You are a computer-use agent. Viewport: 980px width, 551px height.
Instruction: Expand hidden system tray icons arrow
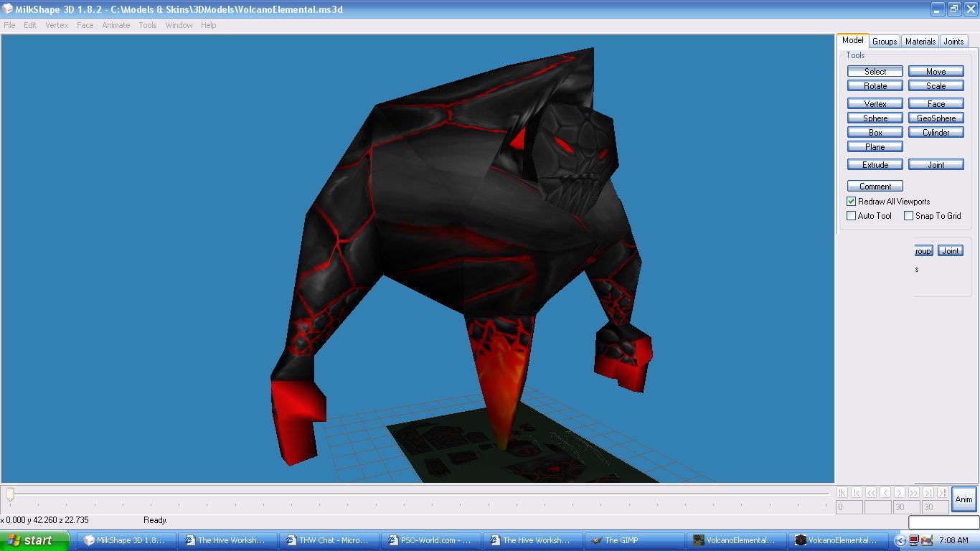[x=900, y=540]
